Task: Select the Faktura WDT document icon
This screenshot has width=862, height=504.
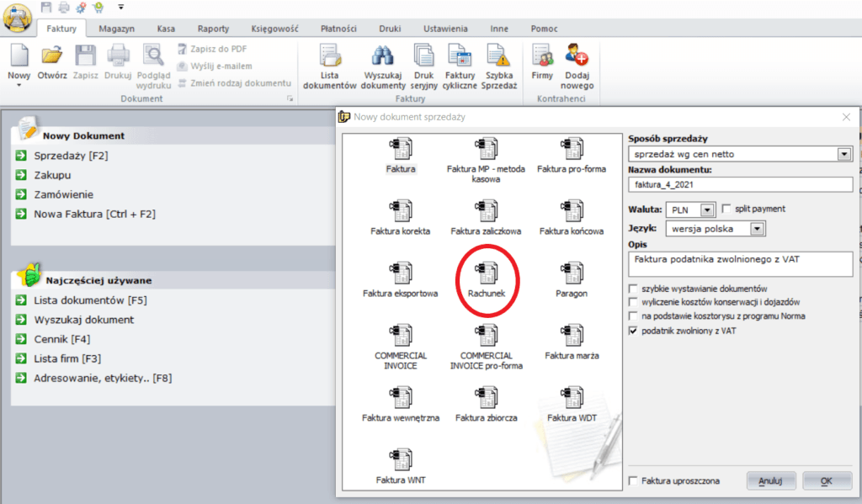Action: (x=572, y=399)
